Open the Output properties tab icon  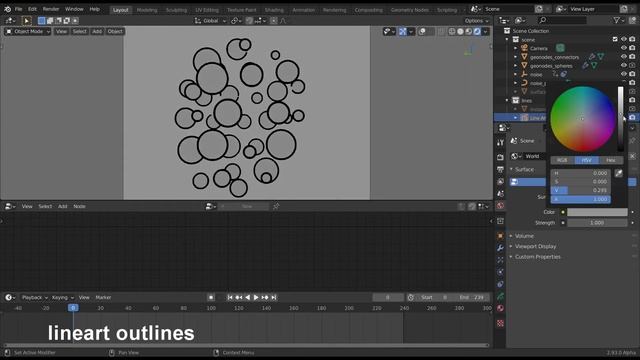pos(500,169)
